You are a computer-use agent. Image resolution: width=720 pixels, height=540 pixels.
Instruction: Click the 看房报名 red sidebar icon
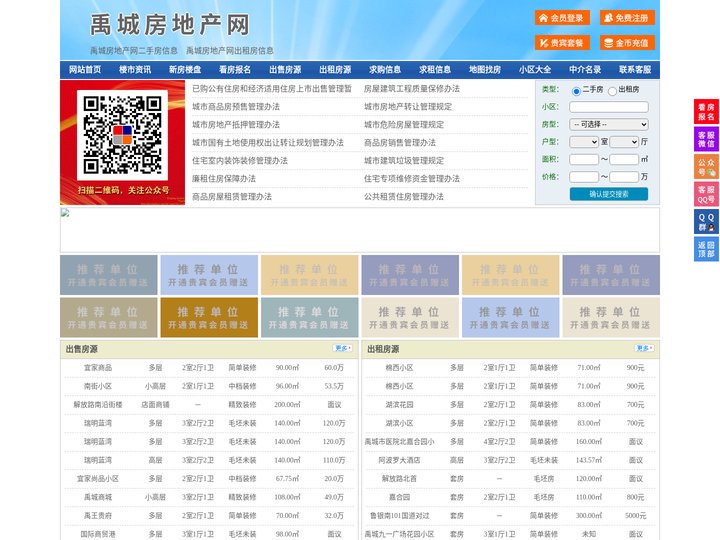706,112
